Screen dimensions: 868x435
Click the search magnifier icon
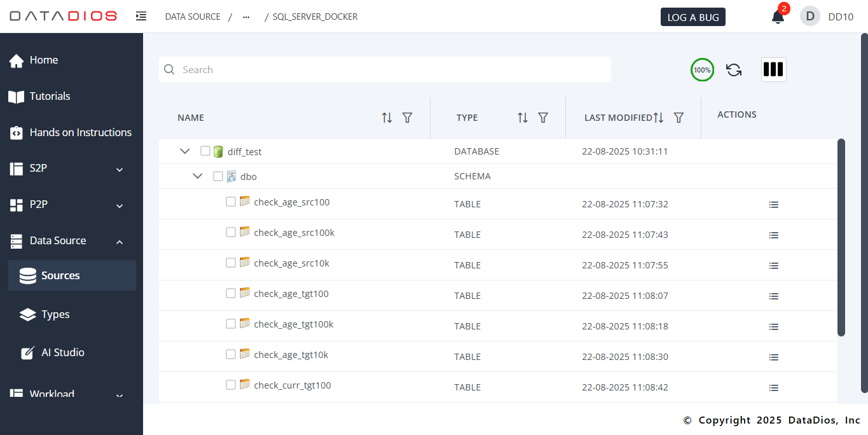click(169, 69)
